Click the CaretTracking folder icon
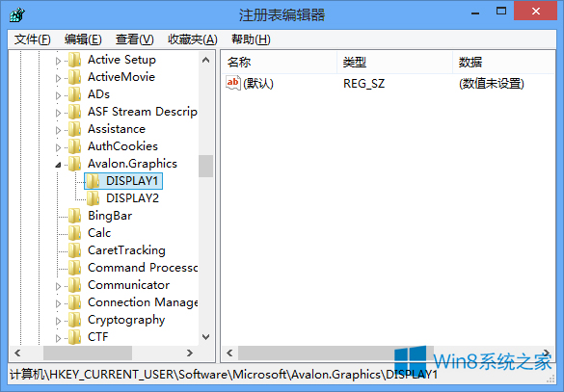The width and height of the screenshot is (564, 392). point(74,250)
